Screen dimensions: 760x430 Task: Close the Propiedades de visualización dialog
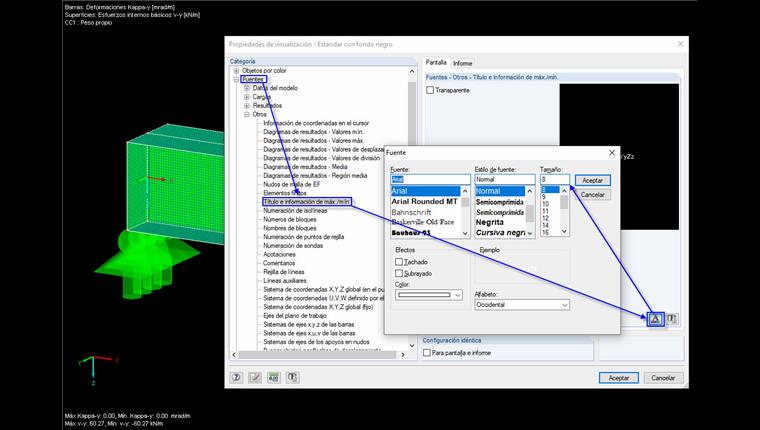[681, 44]
